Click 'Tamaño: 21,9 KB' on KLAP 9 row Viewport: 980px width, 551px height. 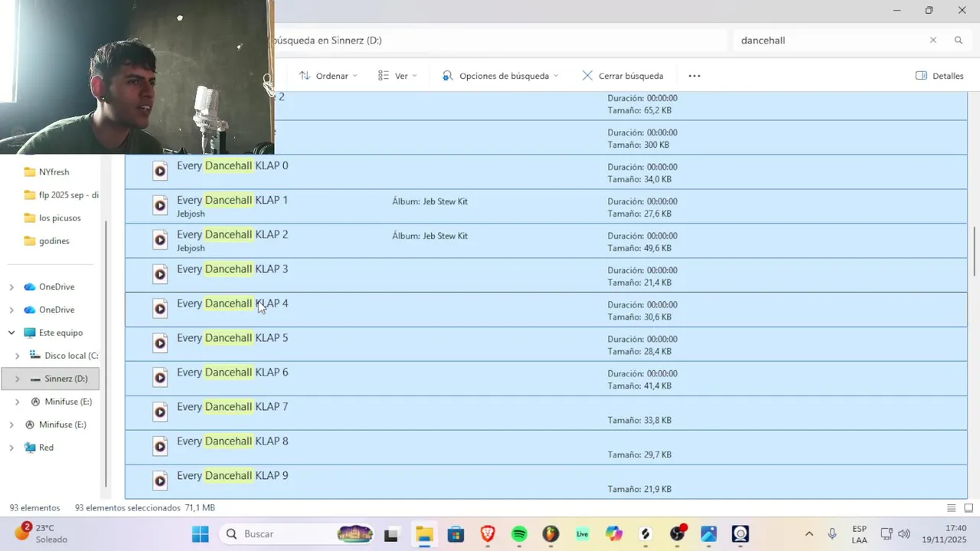coord(639,489)
